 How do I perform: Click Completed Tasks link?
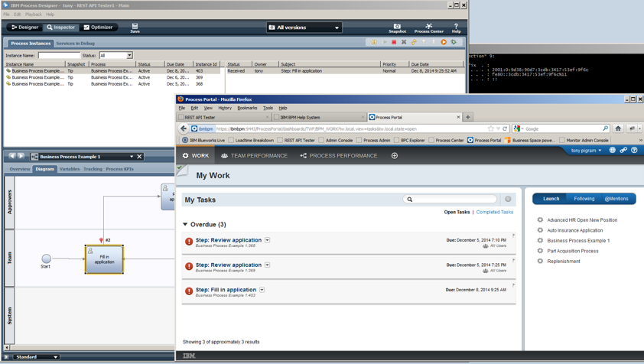coord(495,212)
